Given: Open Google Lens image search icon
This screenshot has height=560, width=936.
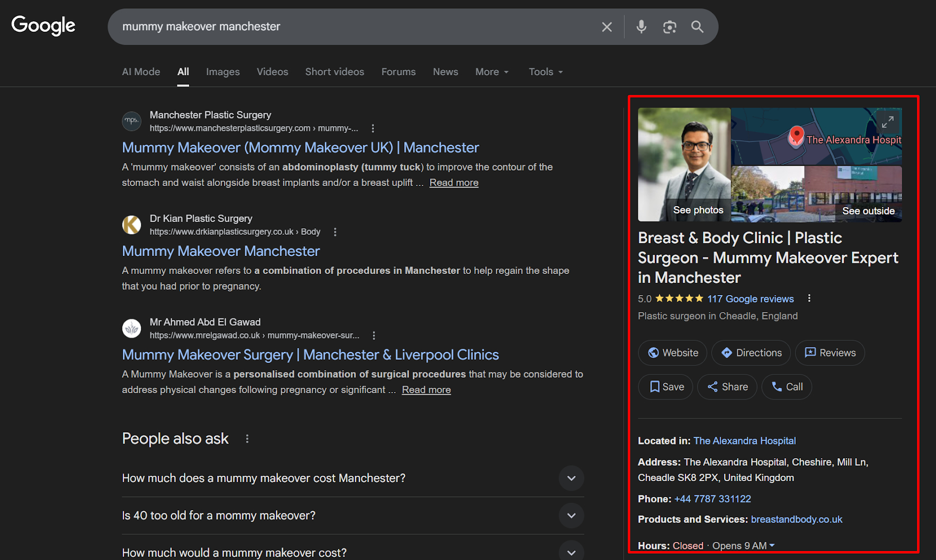Looking at the screenshot, I should pos(670,27).
